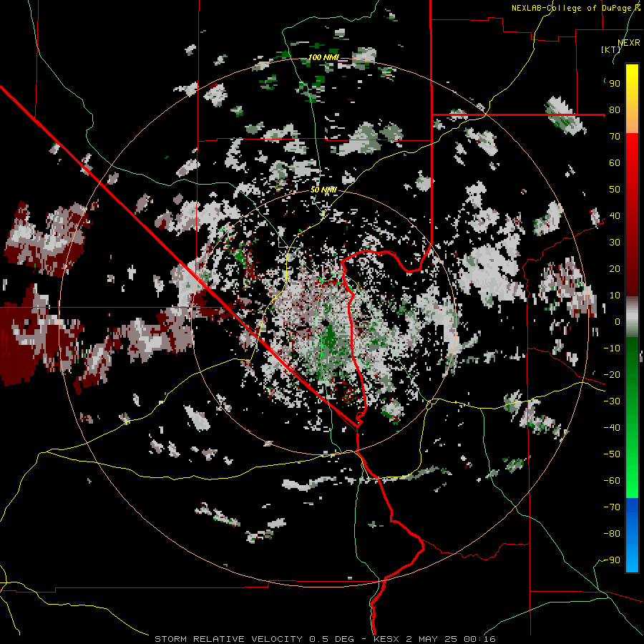Click the 20 value on the velocity scale
This screenshot has height=644, width=644.
pyautogui.click(x=615, y=269)
